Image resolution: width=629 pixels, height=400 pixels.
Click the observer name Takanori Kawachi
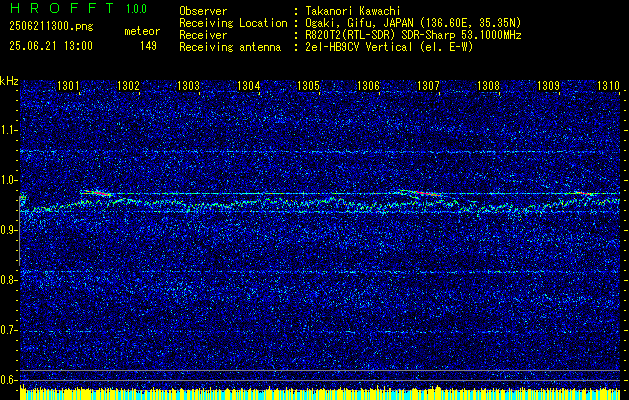[x=353, y=11]
